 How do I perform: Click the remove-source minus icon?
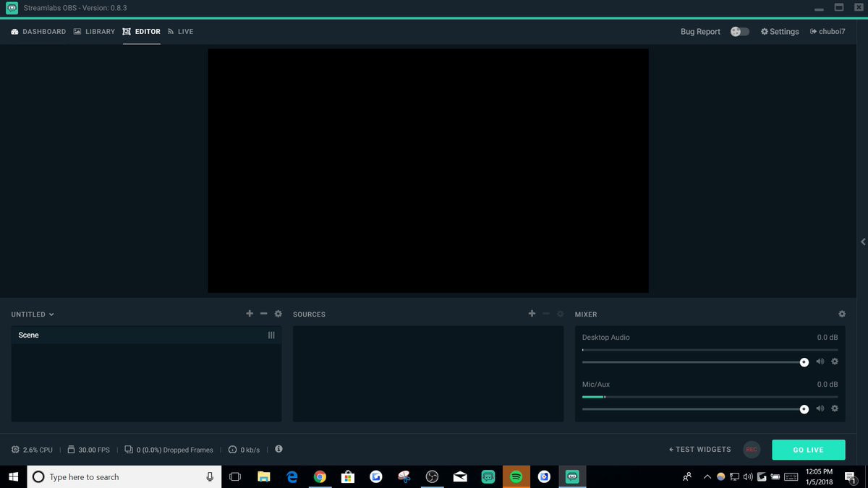pos(546,314)
